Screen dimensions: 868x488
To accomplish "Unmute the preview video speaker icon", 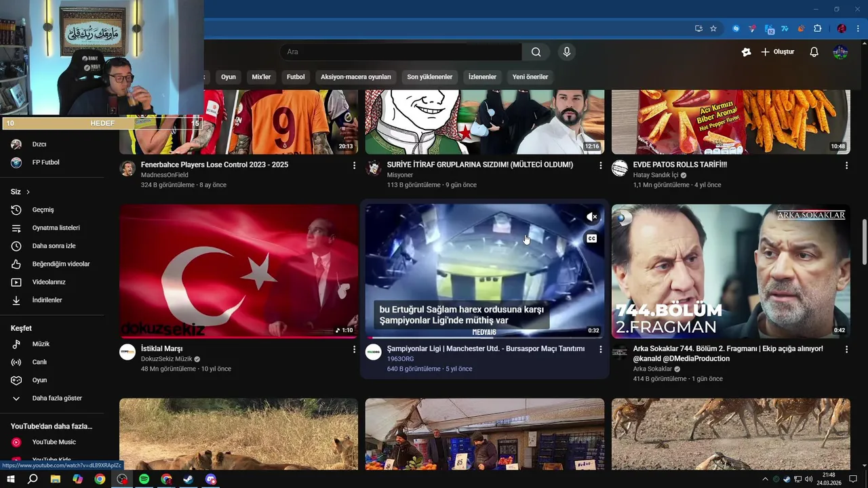I will pos(592,217).
